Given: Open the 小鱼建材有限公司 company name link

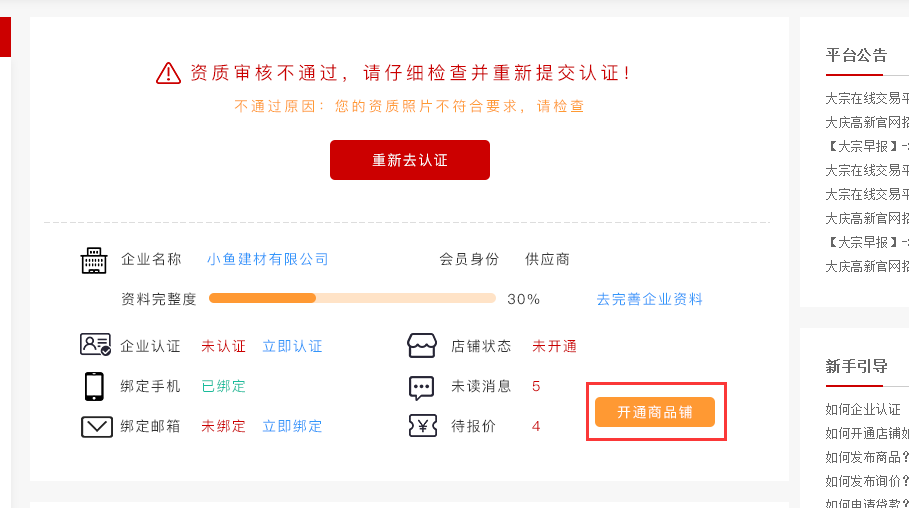Looking at the screenshot, I should 268,259.
